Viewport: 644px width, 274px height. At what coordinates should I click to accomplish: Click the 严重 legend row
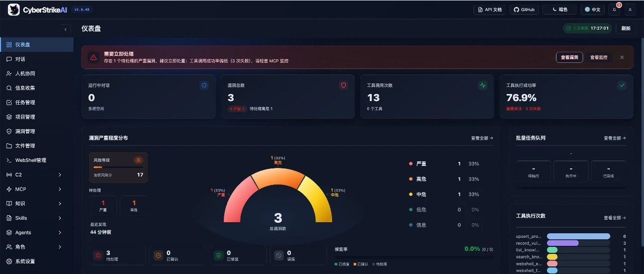pyautogui.click(x=444, y=164)
